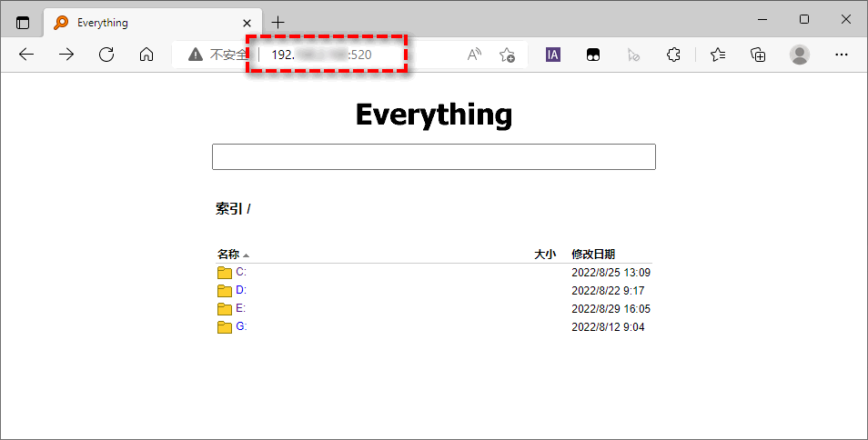Open the Extensions puzzle icon

click(673, 55)
